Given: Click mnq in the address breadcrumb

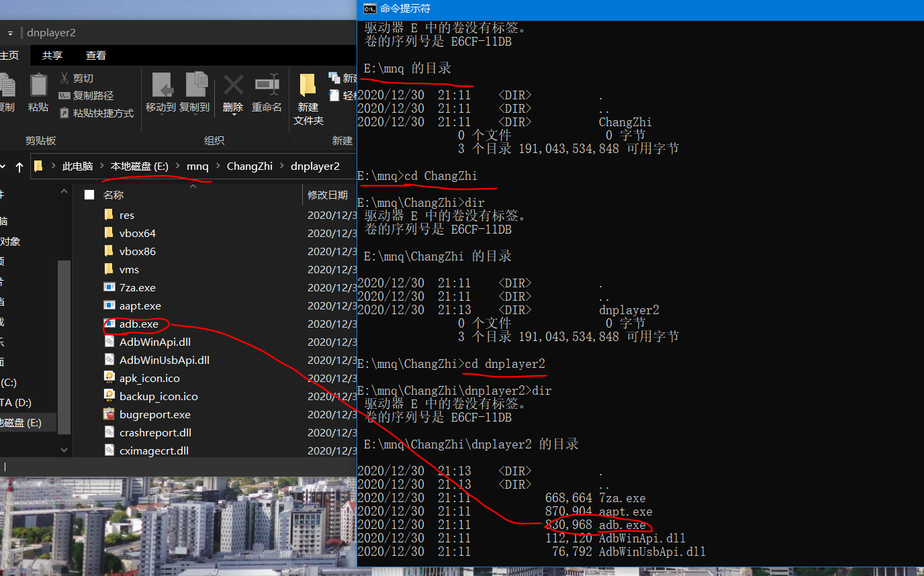Looking at the screenshot, I should (197, 166).
